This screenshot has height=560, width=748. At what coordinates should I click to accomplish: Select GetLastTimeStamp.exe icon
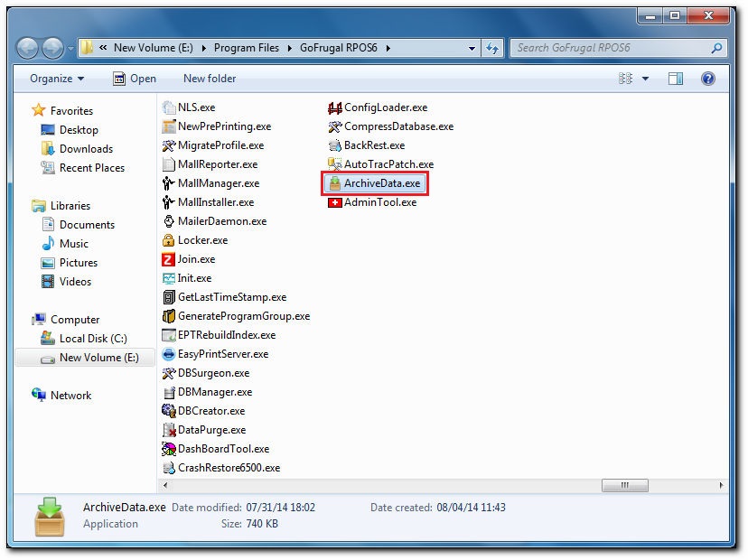[x=169, y=297]
